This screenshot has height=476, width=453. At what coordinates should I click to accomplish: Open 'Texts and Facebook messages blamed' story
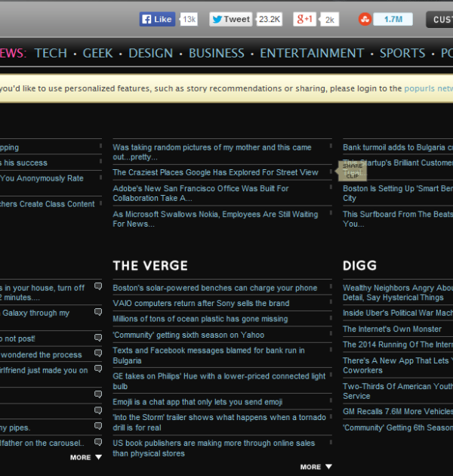[208, 355]
